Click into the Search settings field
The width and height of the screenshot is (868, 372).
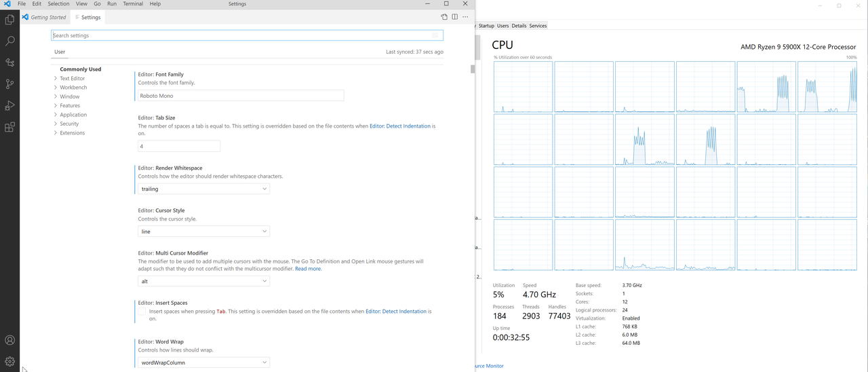[247, 35]
